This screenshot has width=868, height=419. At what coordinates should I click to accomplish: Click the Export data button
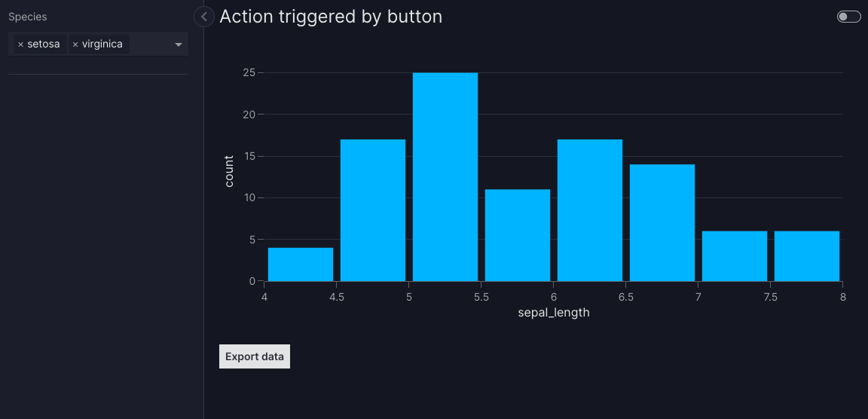tap(255, 356)
